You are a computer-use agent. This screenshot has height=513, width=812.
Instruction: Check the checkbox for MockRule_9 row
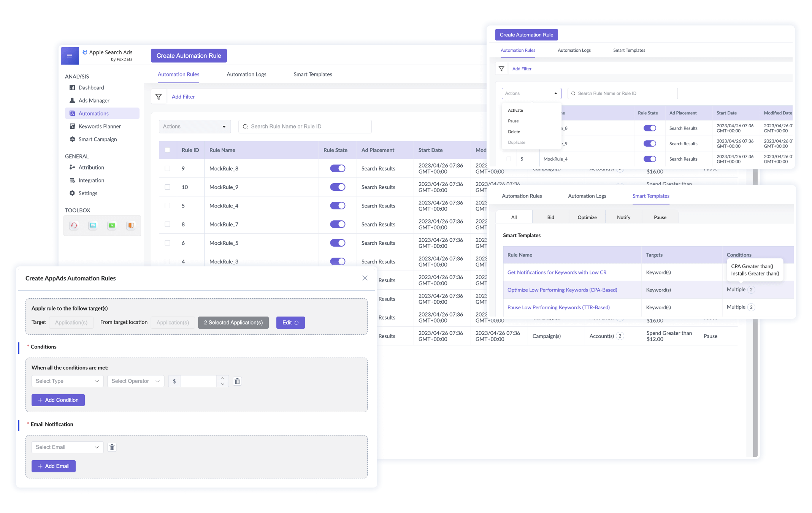tap(167, 187)
